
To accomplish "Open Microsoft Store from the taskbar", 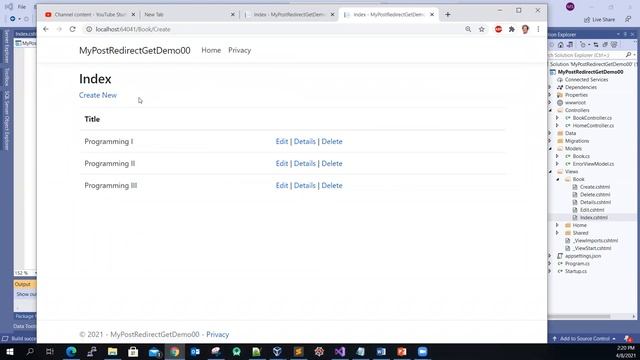I will tap(133, 351).
